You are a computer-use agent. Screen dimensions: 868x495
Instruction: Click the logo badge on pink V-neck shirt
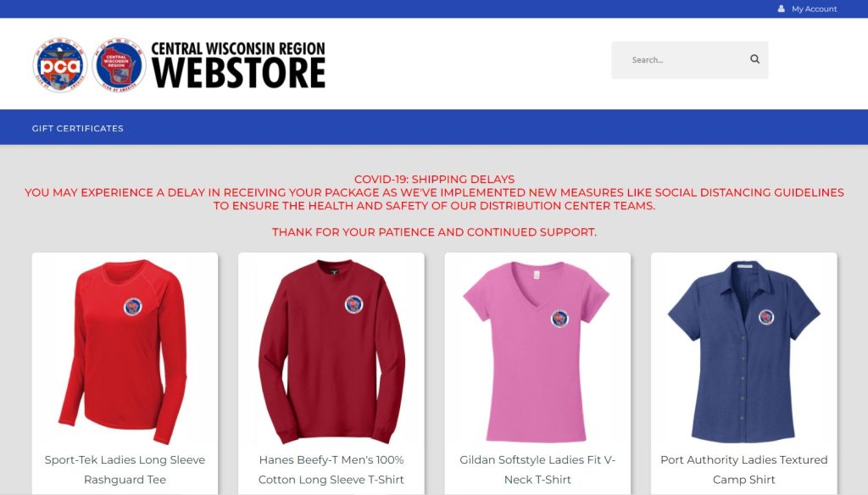coord(559,319)
